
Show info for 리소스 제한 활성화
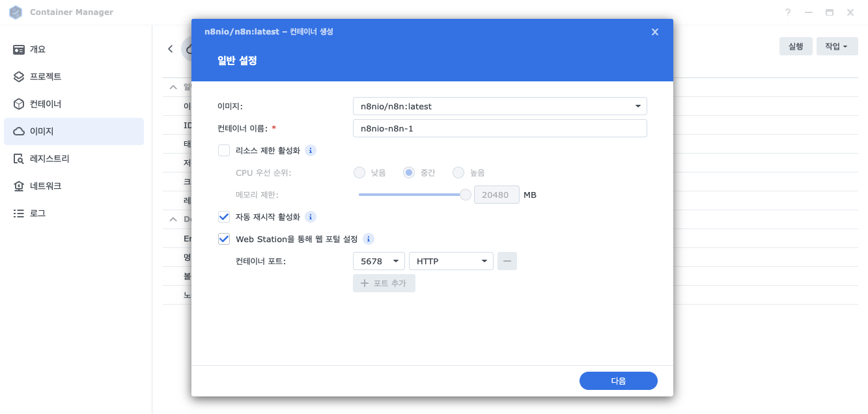pyautogui.click(x=311, y=150)
